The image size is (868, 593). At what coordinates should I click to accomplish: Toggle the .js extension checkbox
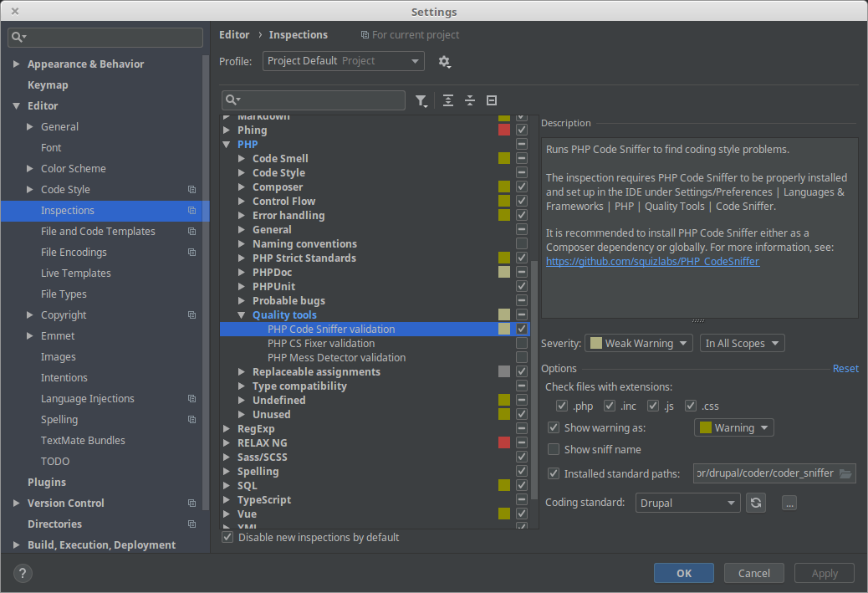[653, 406]
